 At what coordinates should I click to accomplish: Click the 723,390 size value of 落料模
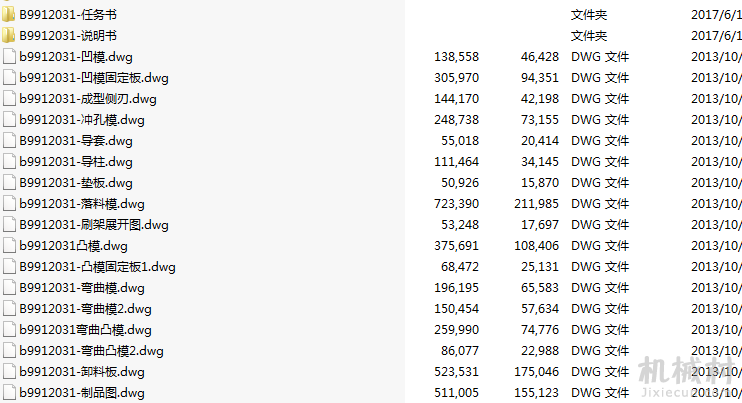456,204
